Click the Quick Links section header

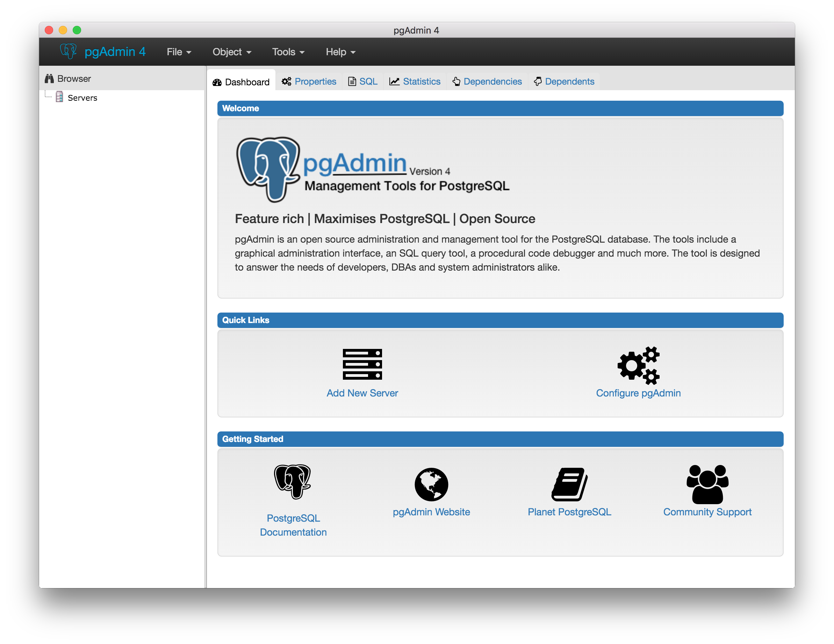tap(500, 320)
